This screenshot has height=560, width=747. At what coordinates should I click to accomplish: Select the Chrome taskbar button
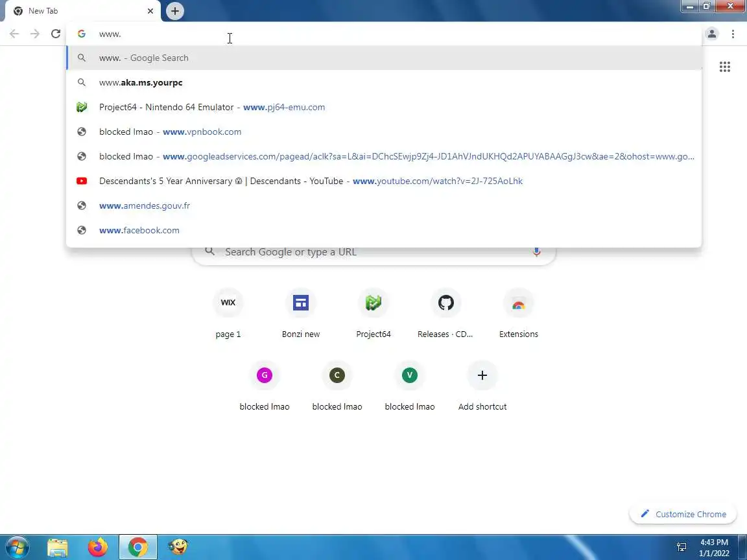point(137,547)
